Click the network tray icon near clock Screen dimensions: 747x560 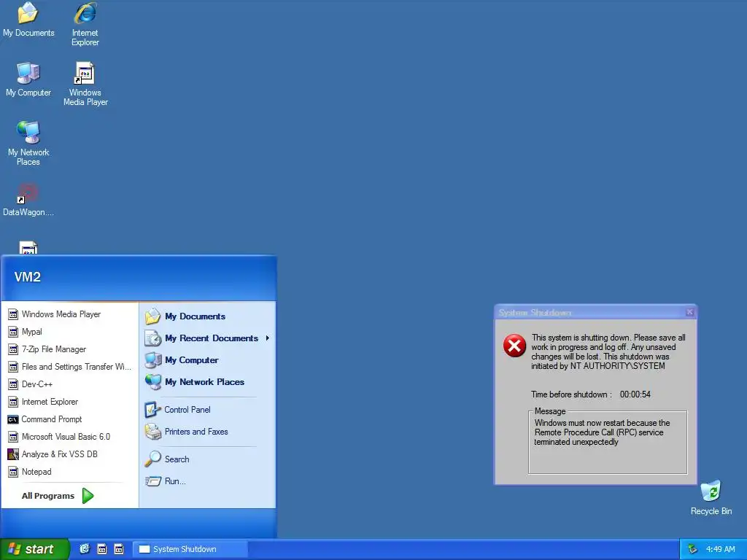[693, 550]
